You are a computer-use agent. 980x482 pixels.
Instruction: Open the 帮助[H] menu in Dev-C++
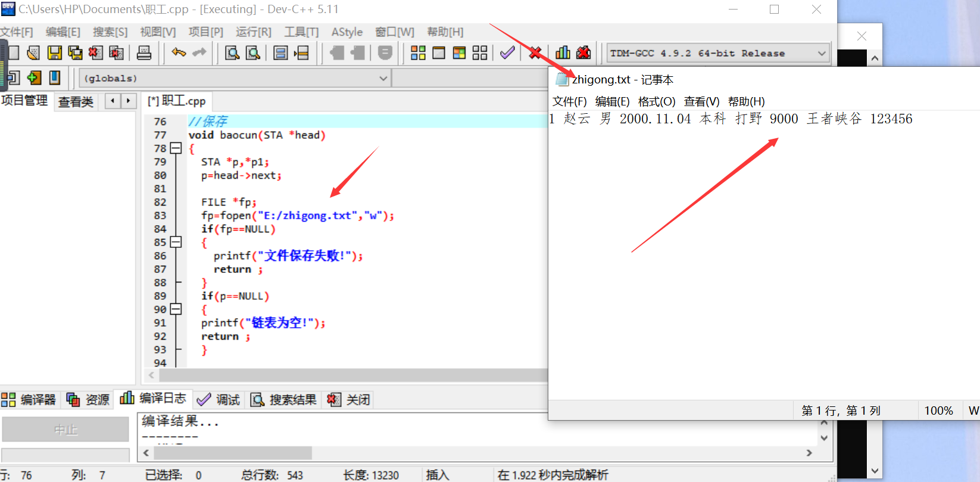[x=445, y=32]
